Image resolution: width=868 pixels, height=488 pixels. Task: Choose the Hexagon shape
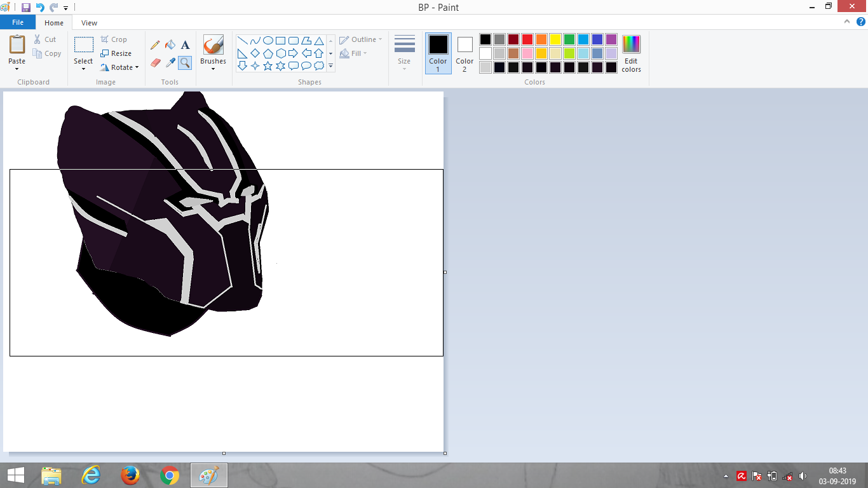(x=281, y=53)
